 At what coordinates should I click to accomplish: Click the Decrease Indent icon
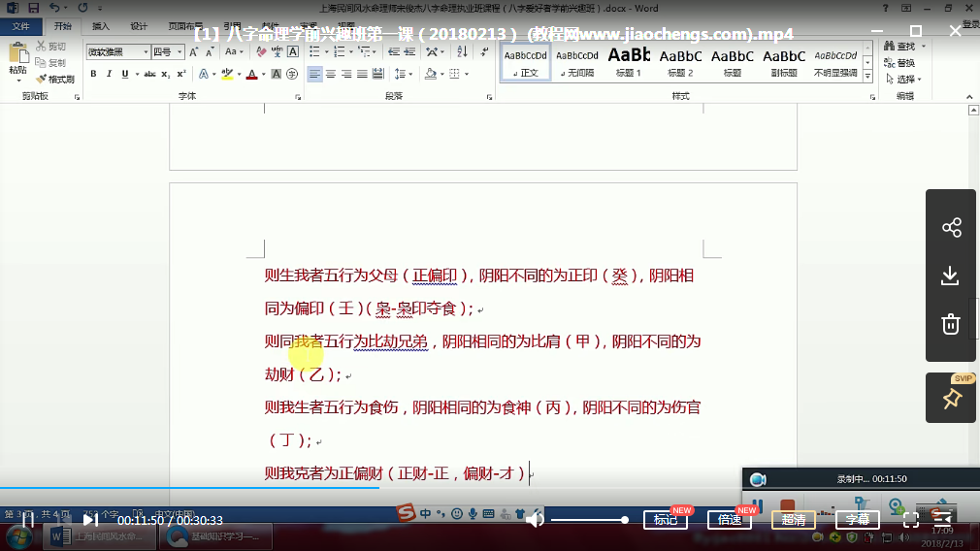coord(394,51)
